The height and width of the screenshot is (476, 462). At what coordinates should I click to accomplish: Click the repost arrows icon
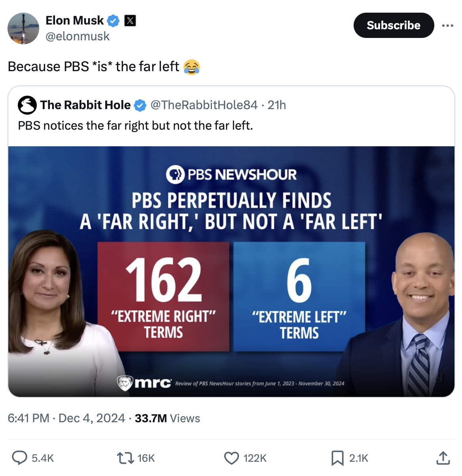pos(125,458)
